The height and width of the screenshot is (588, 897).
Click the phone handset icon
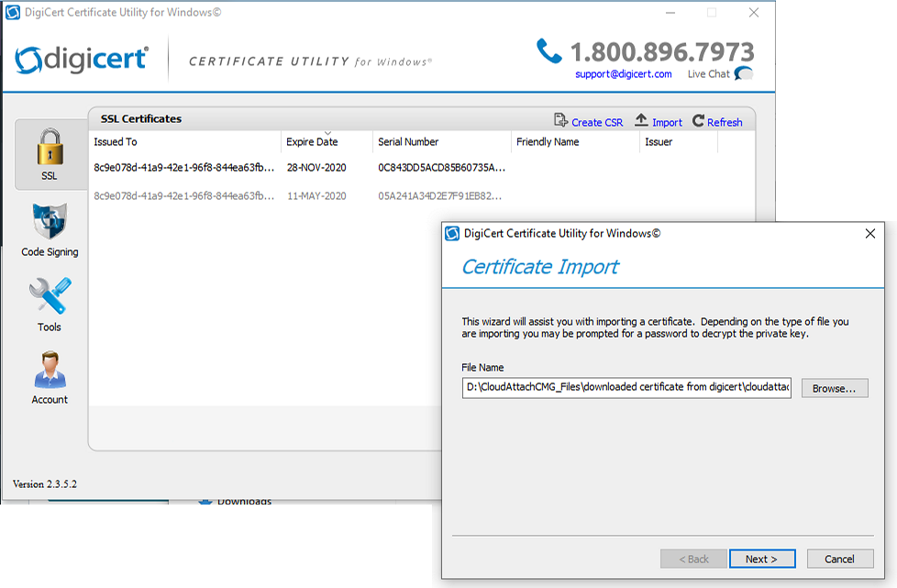coord(549,50)
